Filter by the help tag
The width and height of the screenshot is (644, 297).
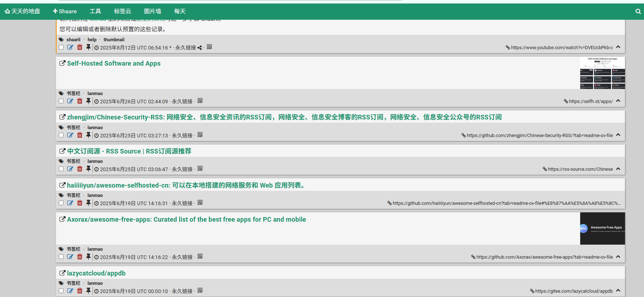coord(92,40)
